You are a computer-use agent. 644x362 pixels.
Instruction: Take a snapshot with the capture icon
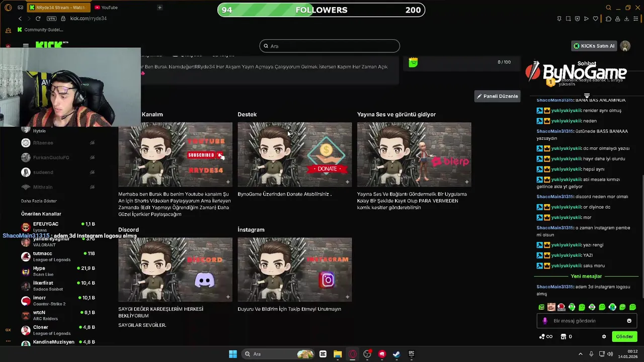pos(568,19)
